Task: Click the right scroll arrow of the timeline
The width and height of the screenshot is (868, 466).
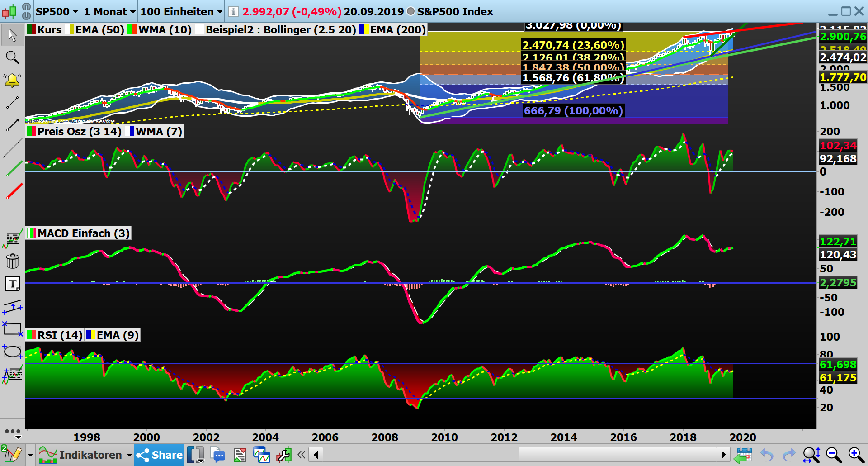Action: click(x=723, y=455)
